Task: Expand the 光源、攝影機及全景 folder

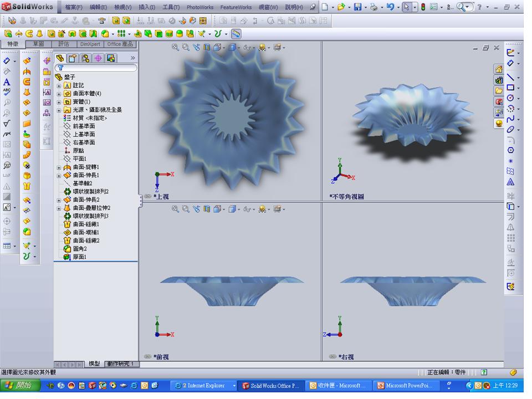Action: tap(59, 110)
